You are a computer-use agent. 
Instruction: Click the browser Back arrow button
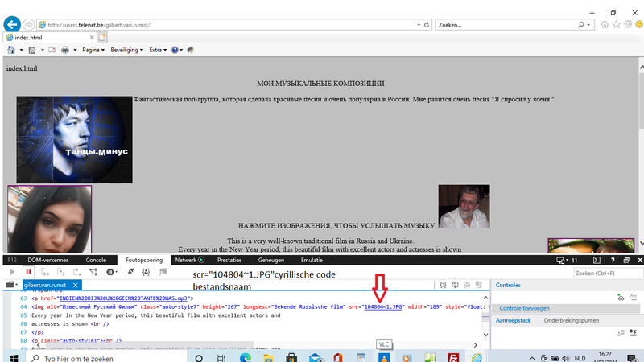[x=12, y=25]
